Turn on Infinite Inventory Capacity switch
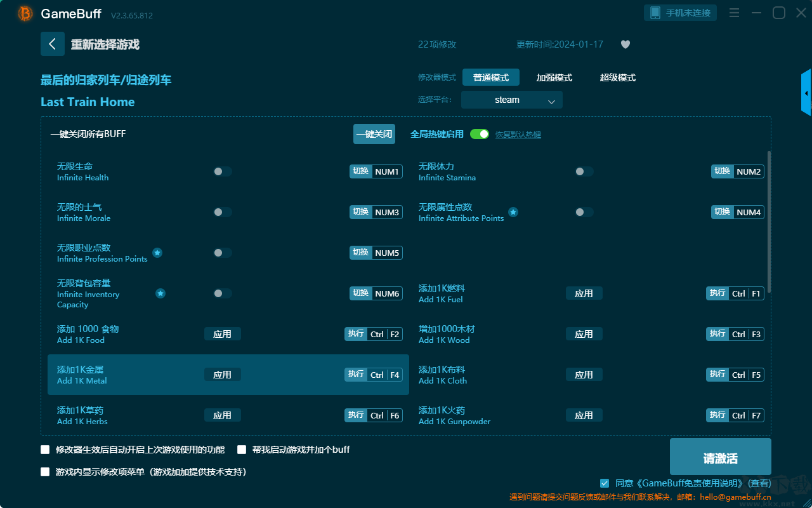 coord(223,293)
